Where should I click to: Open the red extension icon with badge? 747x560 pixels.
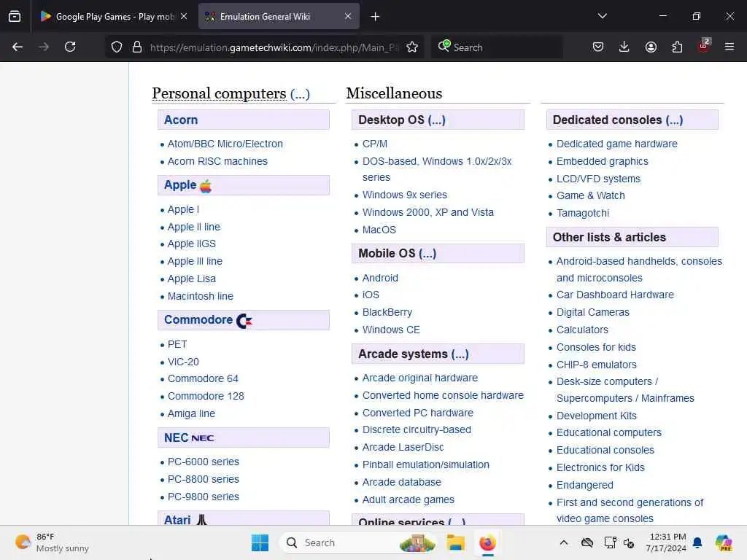click(704, 46)
